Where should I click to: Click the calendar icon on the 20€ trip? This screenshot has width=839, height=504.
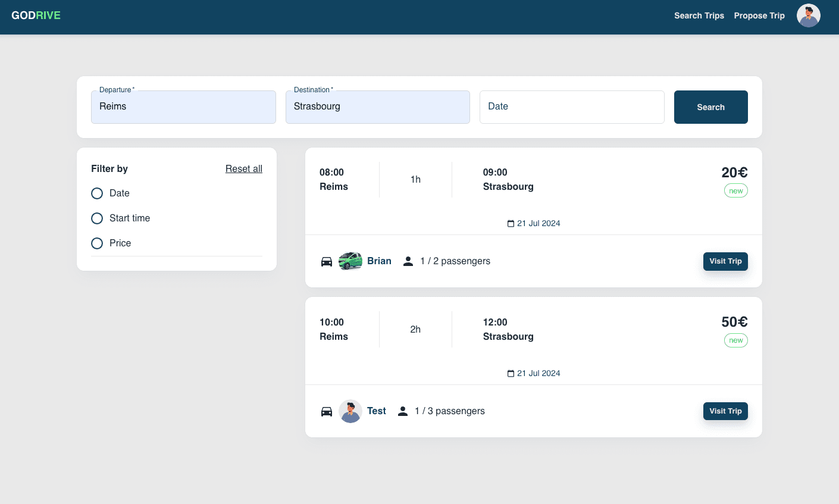511,224
